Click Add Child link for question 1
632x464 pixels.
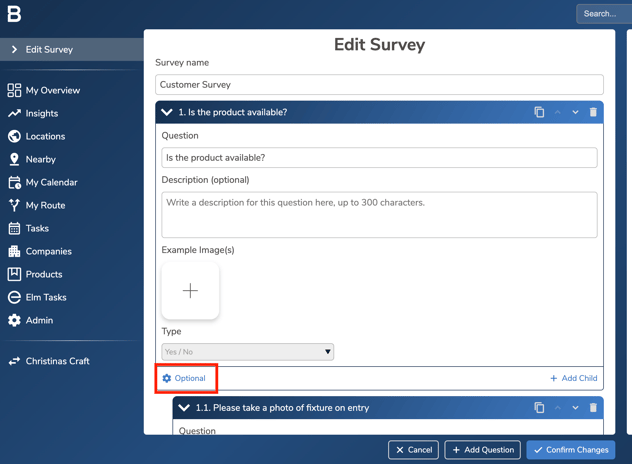coord(573,378)
